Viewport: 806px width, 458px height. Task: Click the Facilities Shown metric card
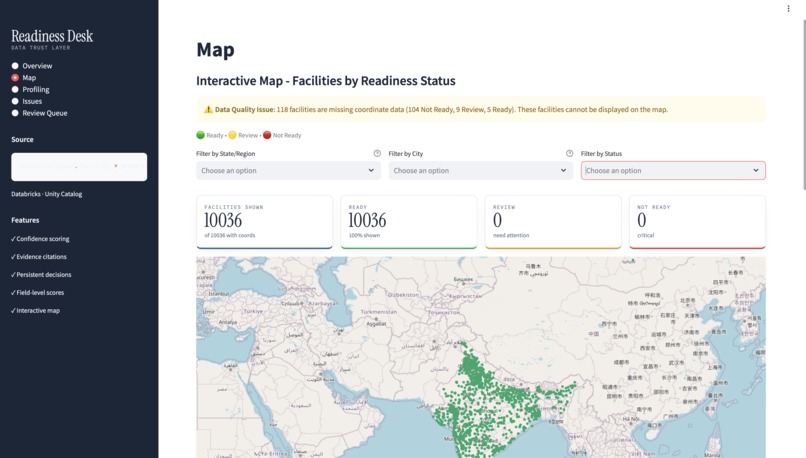264,222
